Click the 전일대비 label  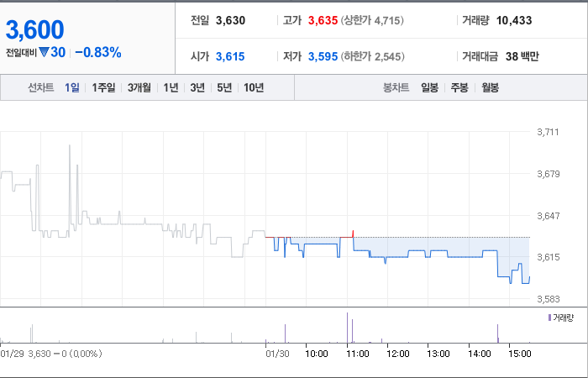point(21,53)
